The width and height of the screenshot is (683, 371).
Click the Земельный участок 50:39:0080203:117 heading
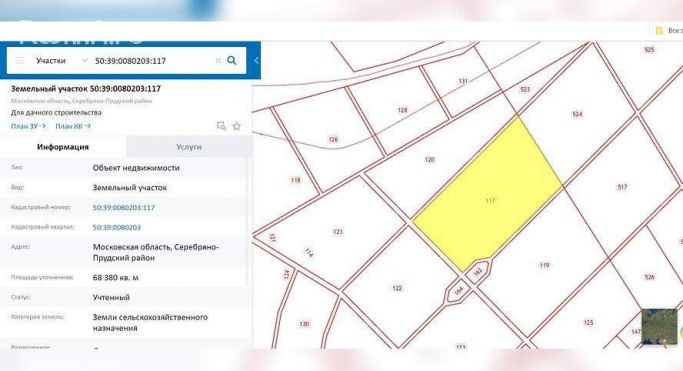(x=86, y=89)
